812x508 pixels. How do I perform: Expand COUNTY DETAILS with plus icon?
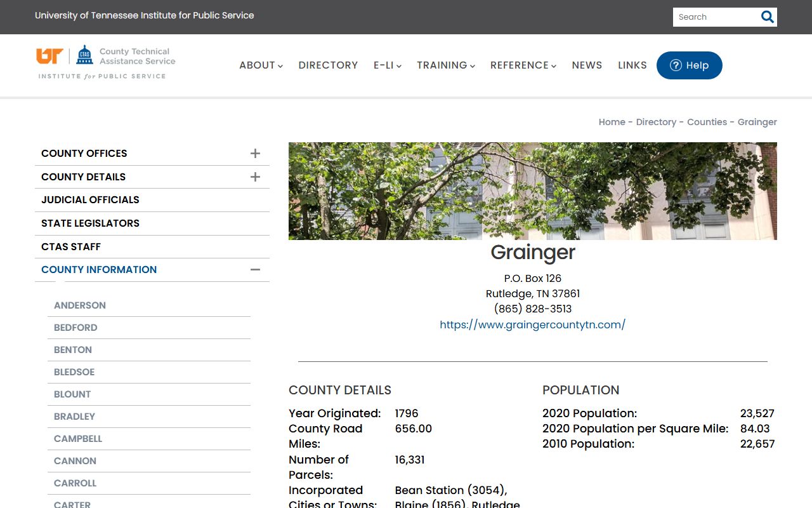(x=255, y=177)
